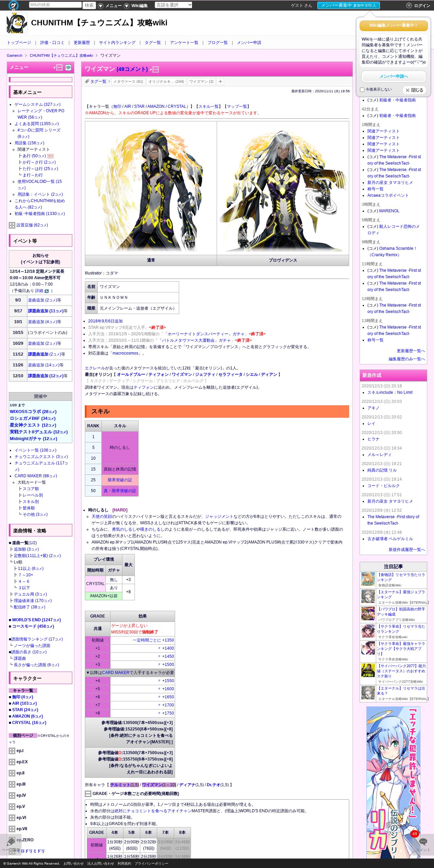Image resolution: width=434 pixels, height=868 pixels.
Task: Check 今後表示しない checkbox
Action: click(x=362, y=90)
